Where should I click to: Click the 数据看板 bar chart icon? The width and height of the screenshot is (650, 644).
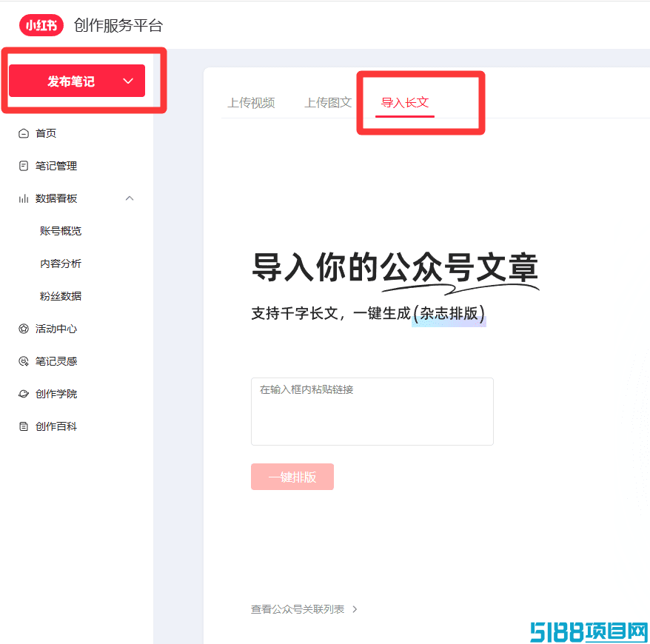pos(24,198)
